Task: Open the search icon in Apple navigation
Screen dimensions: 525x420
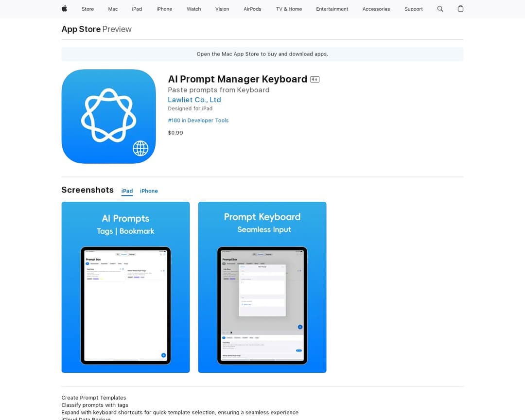Action: [440, 9]
